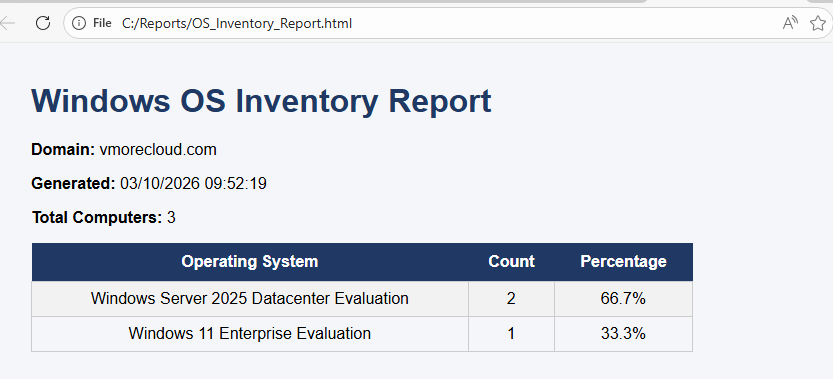The image size is (833, 379).
Task: Select the 33.3% percentage cell
Action: pos(623,334)
